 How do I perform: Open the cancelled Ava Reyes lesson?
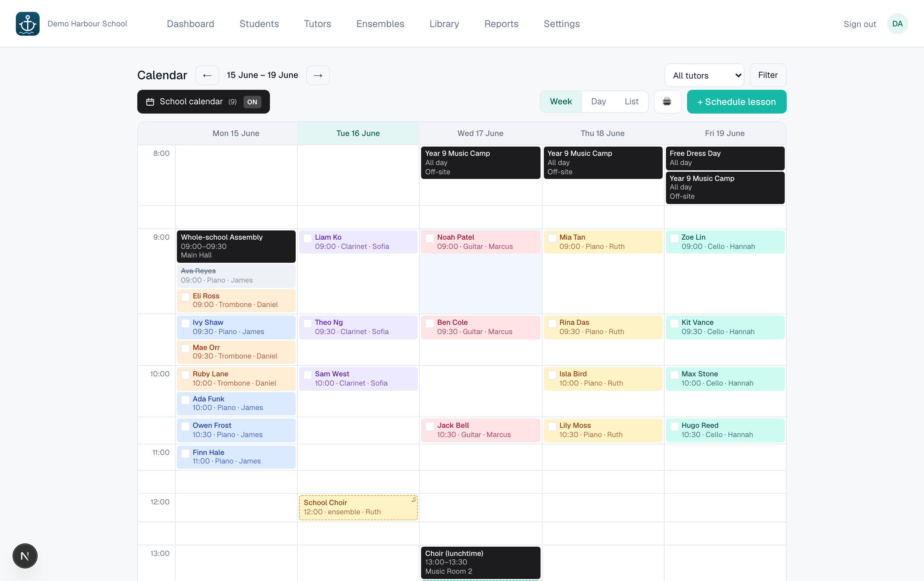236,276
